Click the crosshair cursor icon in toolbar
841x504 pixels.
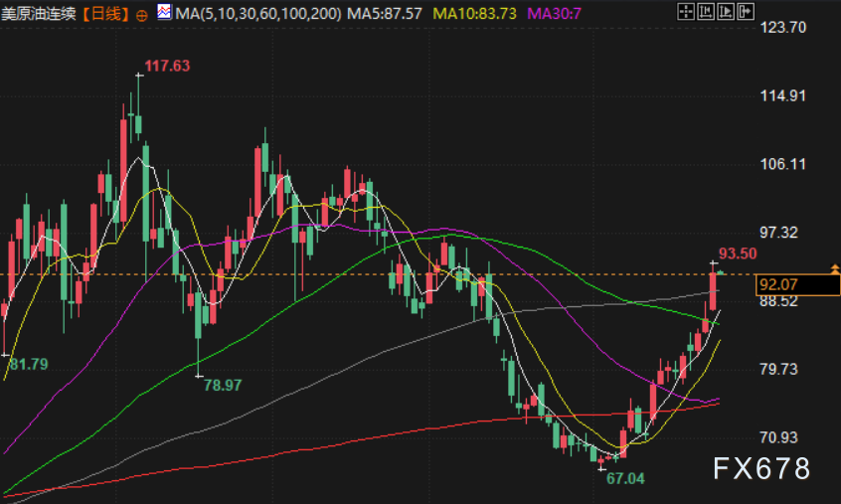tap(686, 11)
